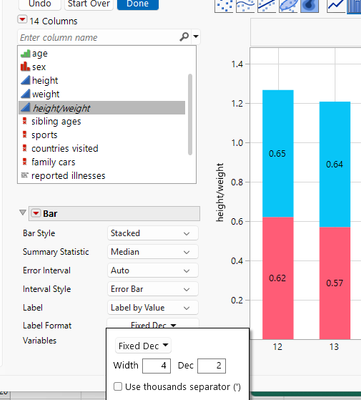Open the Error Interval dropdown
361x400 pixels.
(x=153, y=270)
